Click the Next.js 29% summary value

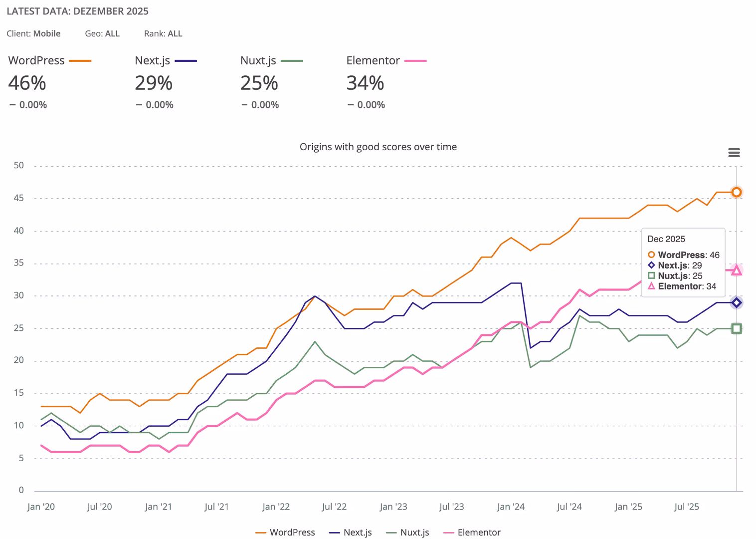point(154,83)
